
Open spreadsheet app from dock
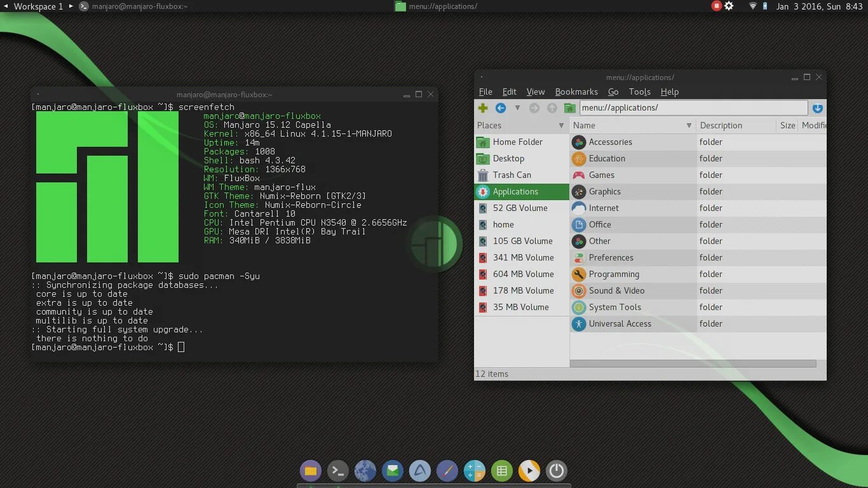pos(502,471)
